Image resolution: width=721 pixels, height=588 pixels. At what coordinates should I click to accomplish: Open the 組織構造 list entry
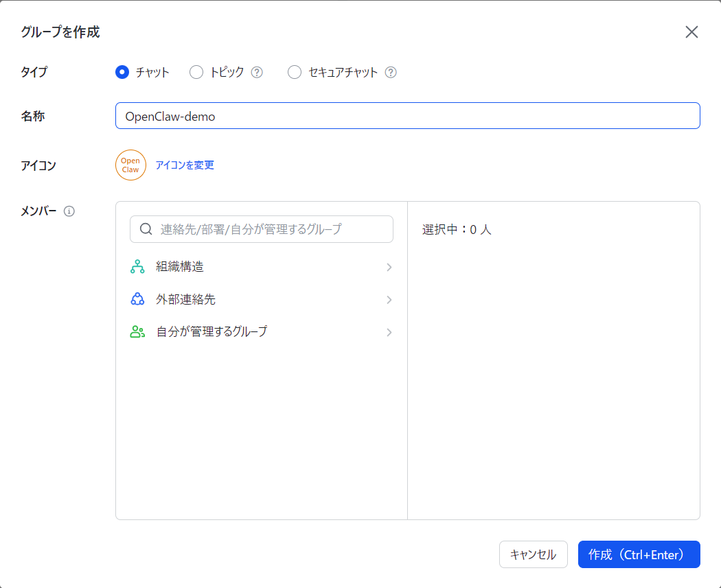pyautogui.click(x=262, y=267)
